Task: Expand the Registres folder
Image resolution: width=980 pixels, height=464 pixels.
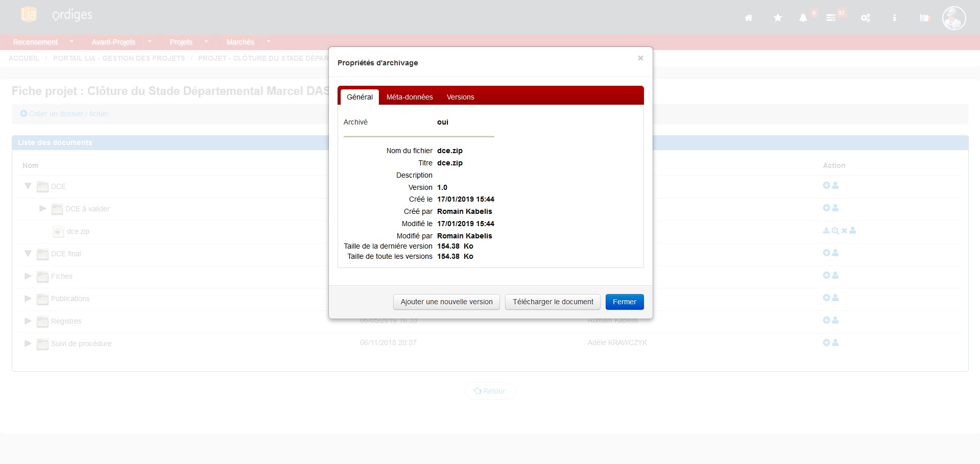Action: tap(28, 321)
